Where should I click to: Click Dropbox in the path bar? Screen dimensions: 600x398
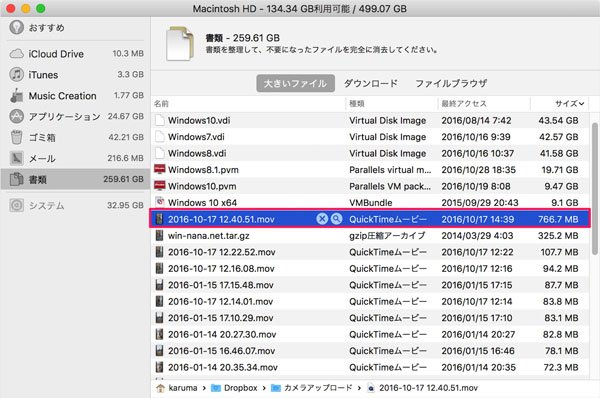pos(240,388)
